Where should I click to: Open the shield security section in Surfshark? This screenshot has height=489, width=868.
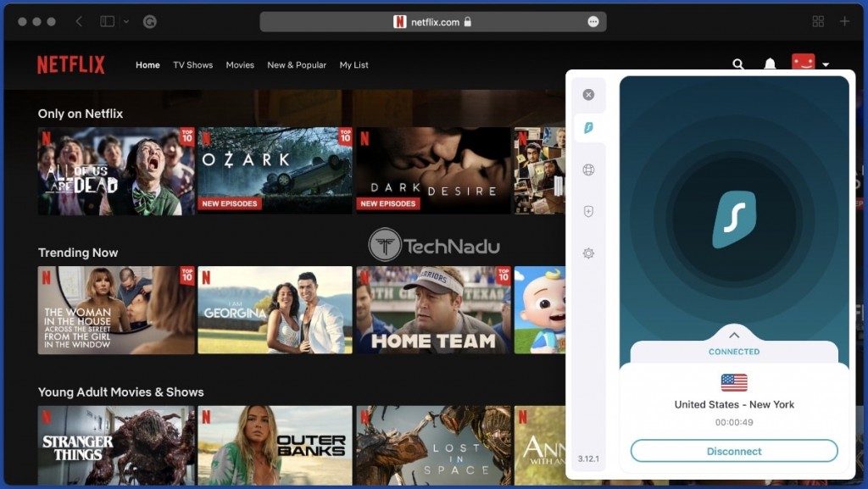[588, 211]
